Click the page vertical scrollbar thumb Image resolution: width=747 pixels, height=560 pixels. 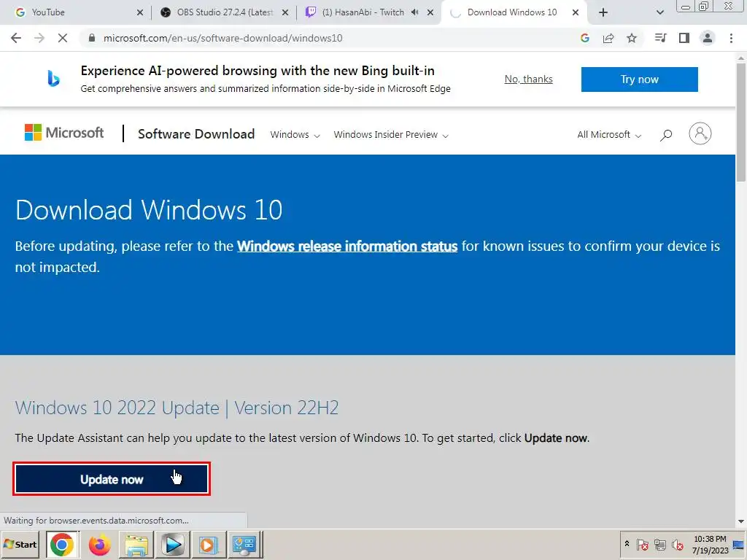(x=741, y=122)
